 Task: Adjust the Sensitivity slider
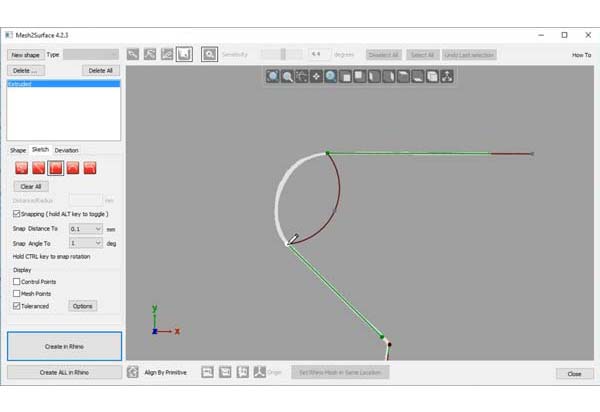pyautogui.click(x=283, y=54)
